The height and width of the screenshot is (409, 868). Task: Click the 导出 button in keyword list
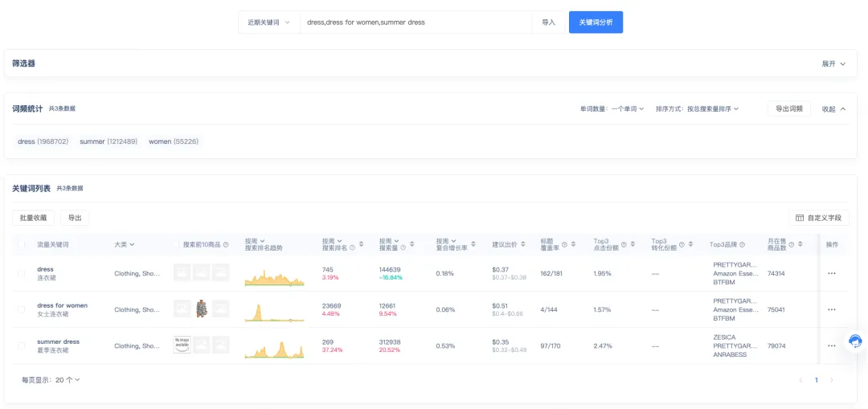(x=75, y=218)
